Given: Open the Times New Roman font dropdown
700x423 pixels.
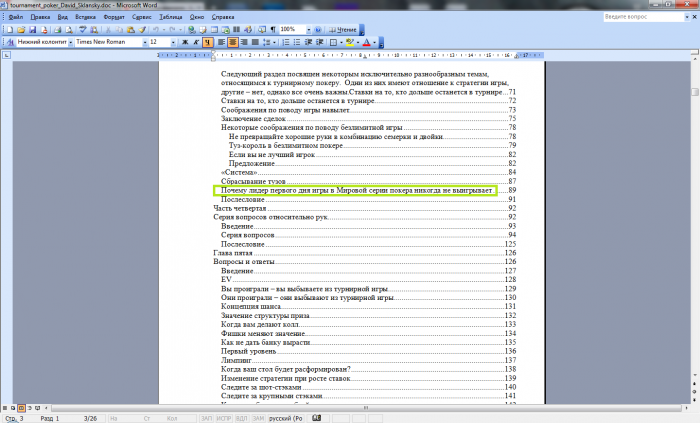Looking at the screenshot, I should [x=145, y=42].
